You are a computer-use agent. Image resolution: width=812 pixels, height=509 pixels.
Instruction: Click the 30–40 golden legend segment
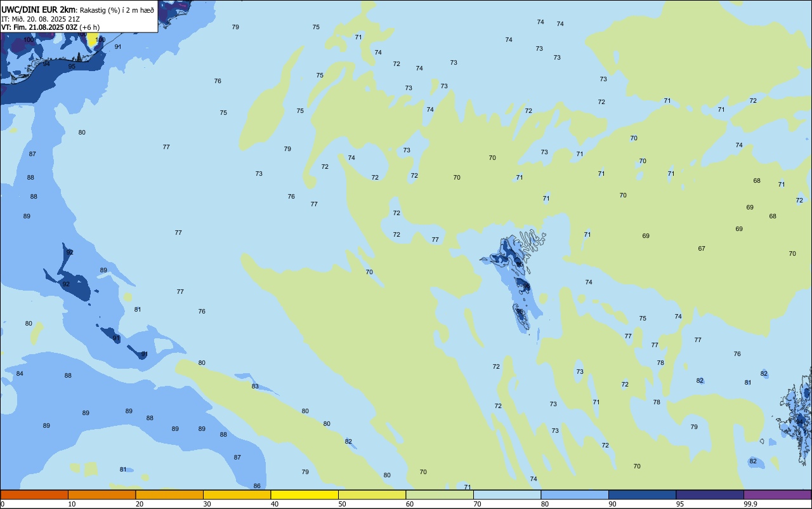coord(237,494)
